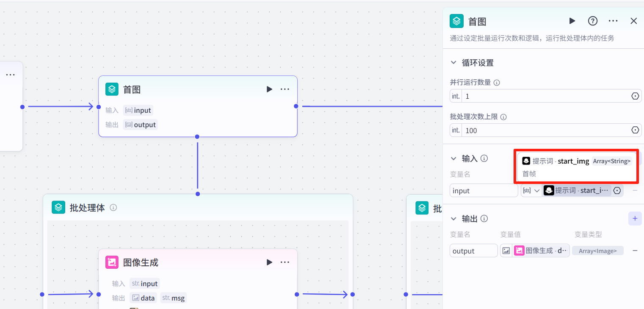The image size is (644, 309).
Task: Edit the output variable name field
Action: click(474, 251)
